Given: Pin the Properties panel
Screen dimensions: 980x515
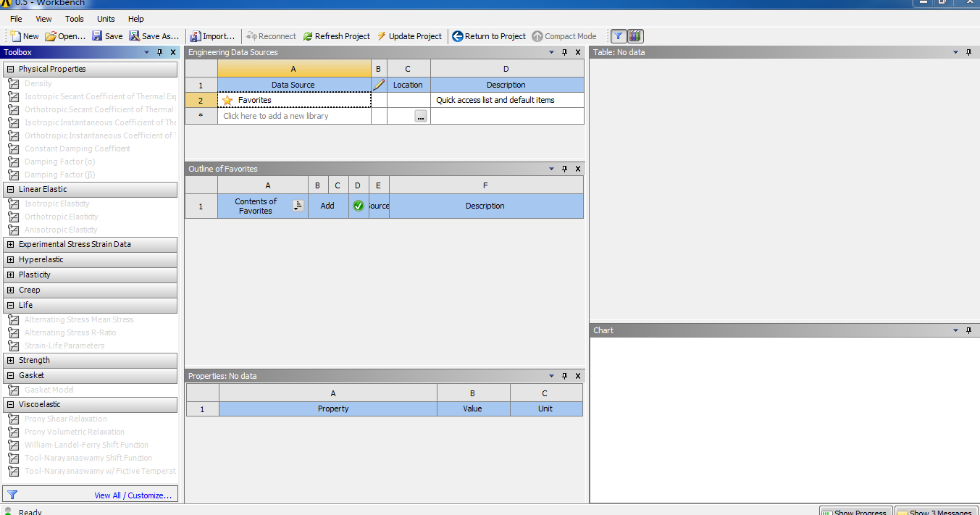Looking at the screenshot, I should click(565, 376).
